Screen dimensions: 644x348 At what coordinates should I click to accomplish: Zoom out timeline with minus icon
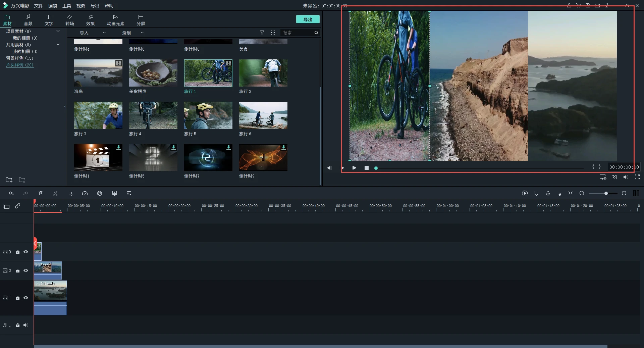pyautogui.click(x=582, y=193)
